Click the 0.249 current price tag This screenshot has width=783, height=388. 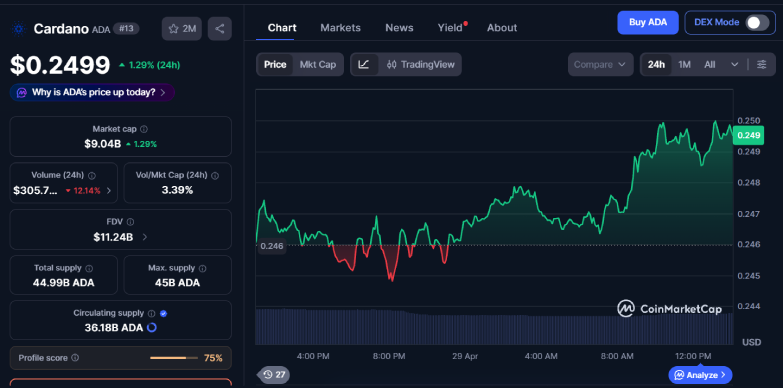tap(748, 135)
